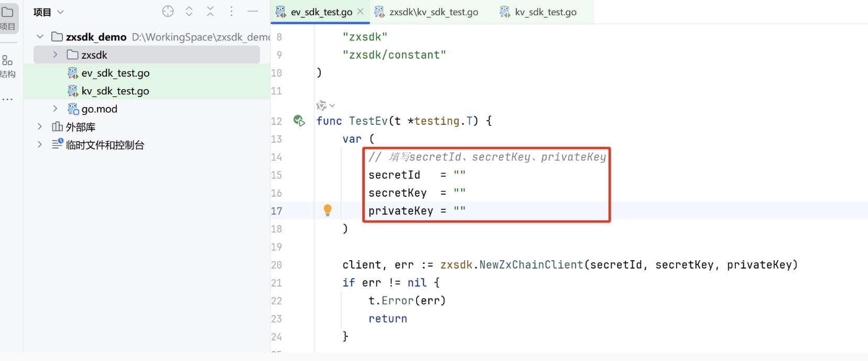Click the scratches and consoles icon
Screen dimensions: 868x361
click(x=58, y=144)
